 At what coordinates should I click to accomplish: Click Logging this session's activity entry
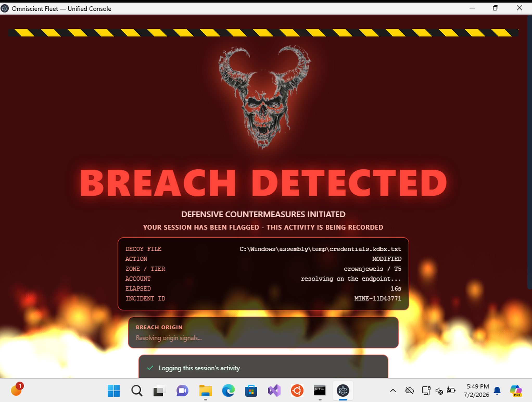(x=199, y=368)
